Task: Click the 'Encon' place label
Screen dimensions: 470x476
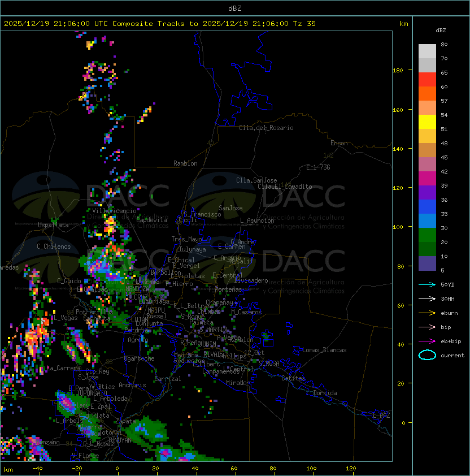Action: [339, 143]
